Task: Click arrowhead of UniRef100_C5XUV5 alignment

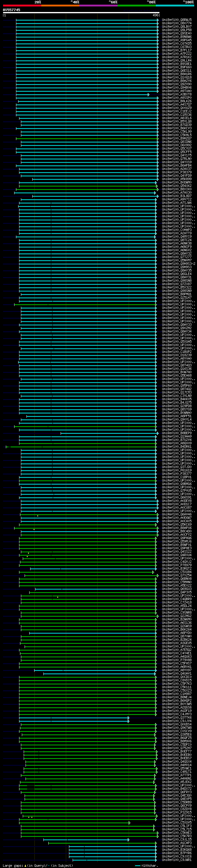Action: point(129,822)
